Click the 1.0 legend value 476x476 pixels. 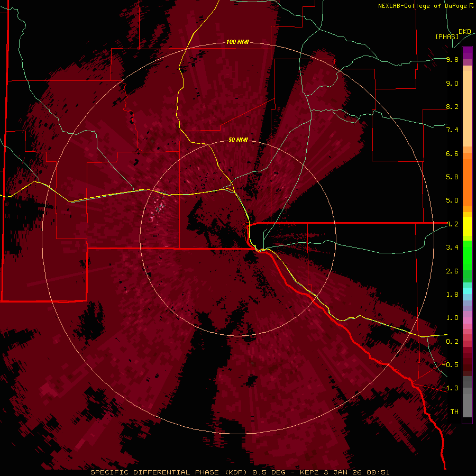[x=452, y=318]
